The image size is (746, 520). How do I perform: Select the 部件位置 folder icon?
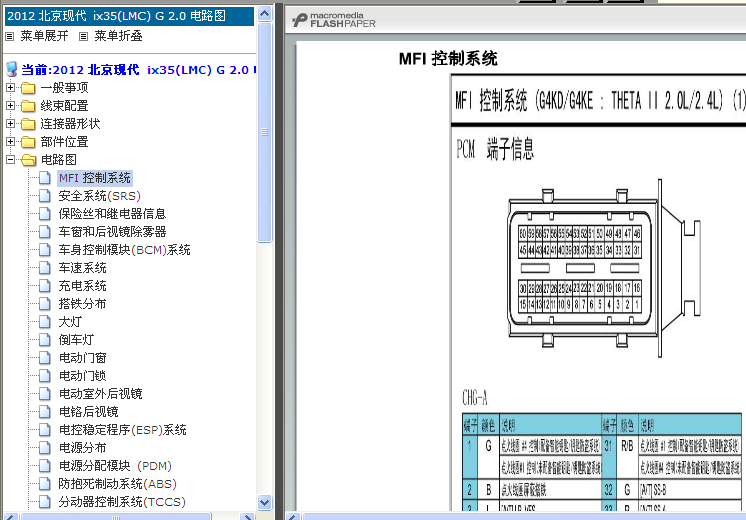coord(28,142)
